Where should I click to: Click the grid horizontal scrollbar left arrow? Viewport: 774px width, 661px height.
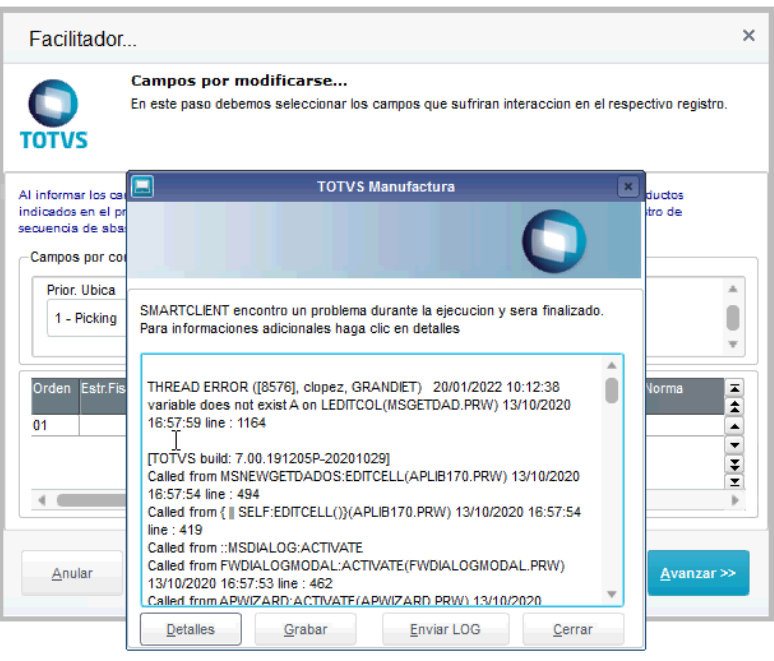point(42,500)
